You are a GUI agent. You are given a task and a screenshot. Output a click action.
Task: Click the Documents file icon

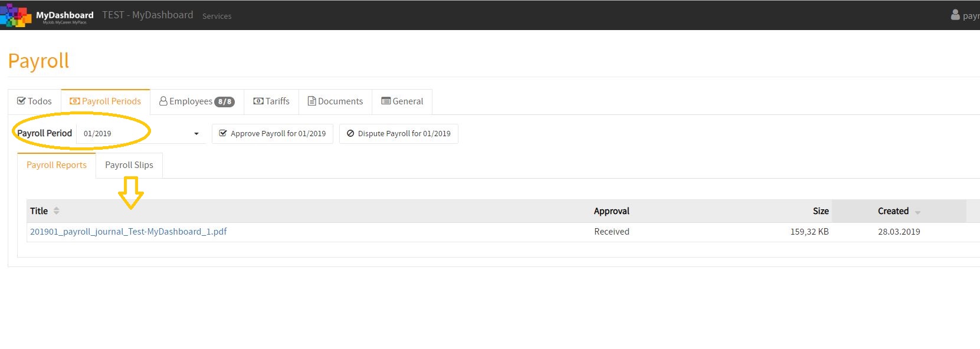pos(312,101)
